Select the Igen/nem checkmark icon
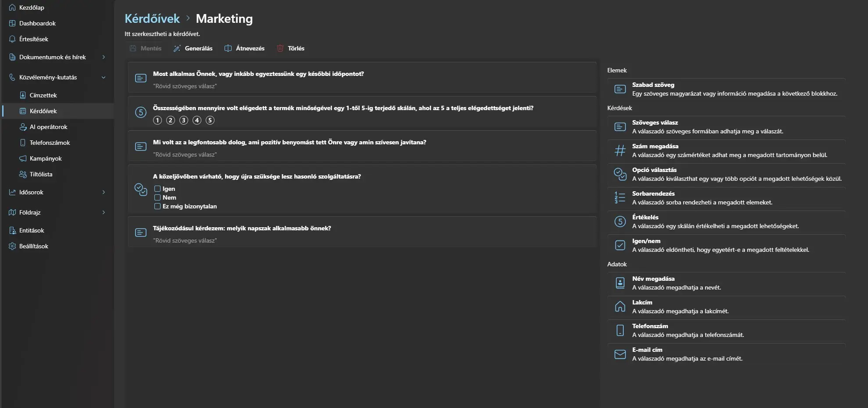This screenshot has height=408, width=868. (x=620, y=245)
